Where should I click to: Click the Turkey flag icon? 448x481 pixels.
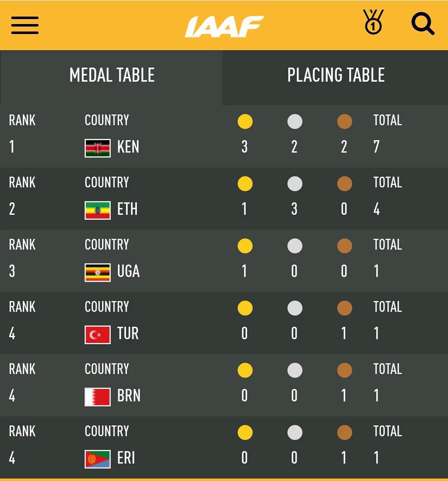coord(97,335)
